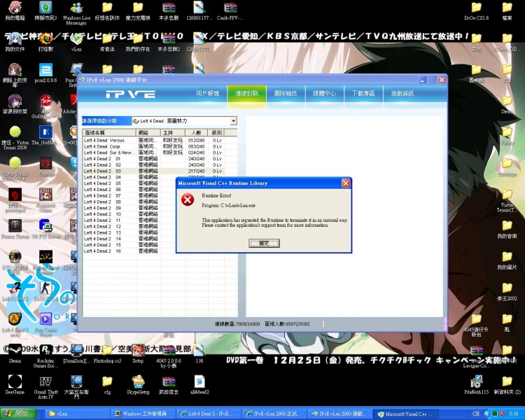Open the SkypeSetup installer icon
Viewport: 525px width, 420px height.
pyautogui.click(x=138, y=381)
